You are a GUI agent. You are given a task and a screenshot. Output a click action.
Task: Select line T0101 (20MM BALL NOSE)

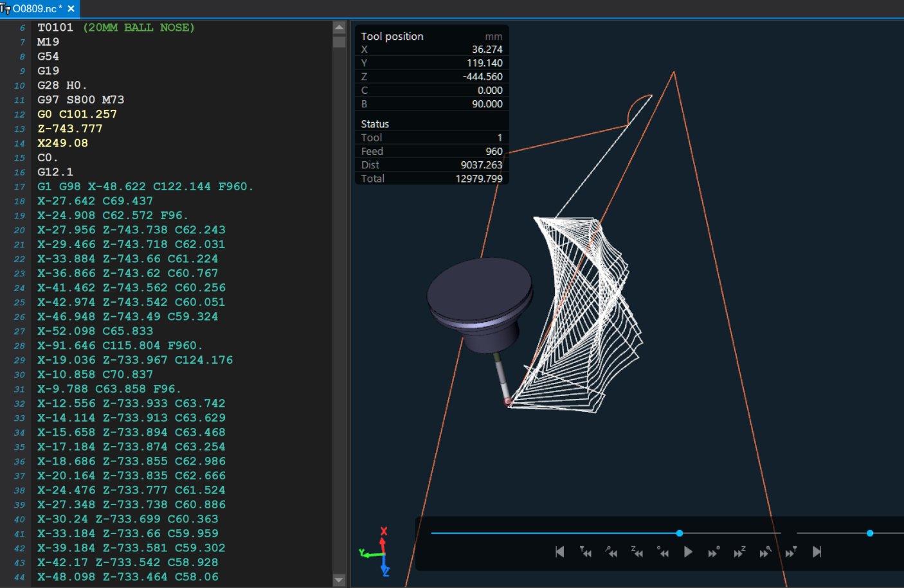click(116, 28)
